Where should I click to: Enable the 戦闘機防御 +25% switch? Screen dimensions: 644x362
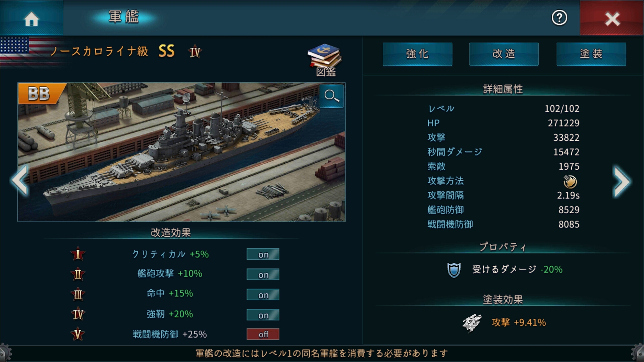tap(263, 334)
